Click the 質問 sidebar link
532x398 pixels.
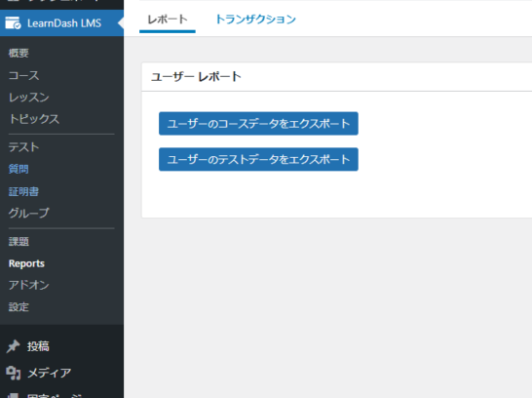pos(19,169)
